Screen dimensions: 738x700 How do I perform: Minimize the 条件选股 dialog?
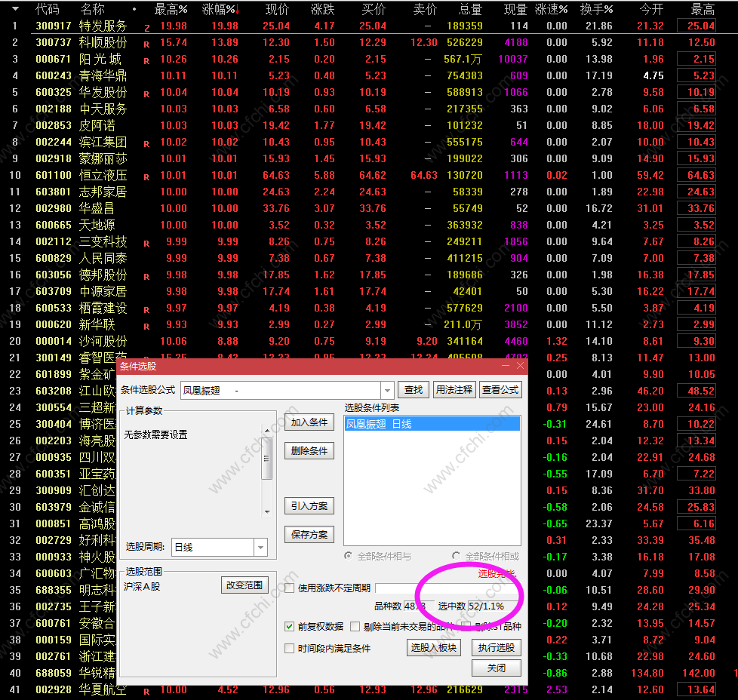pos(506,366)
